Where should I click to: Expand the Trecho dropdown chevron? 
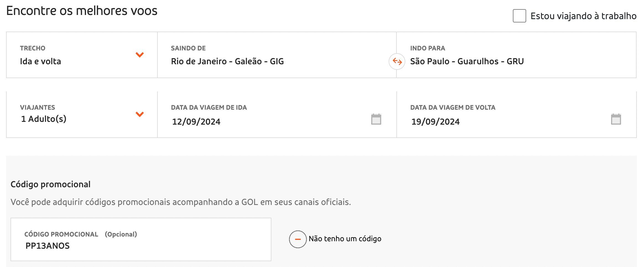(x=140, y=55)
